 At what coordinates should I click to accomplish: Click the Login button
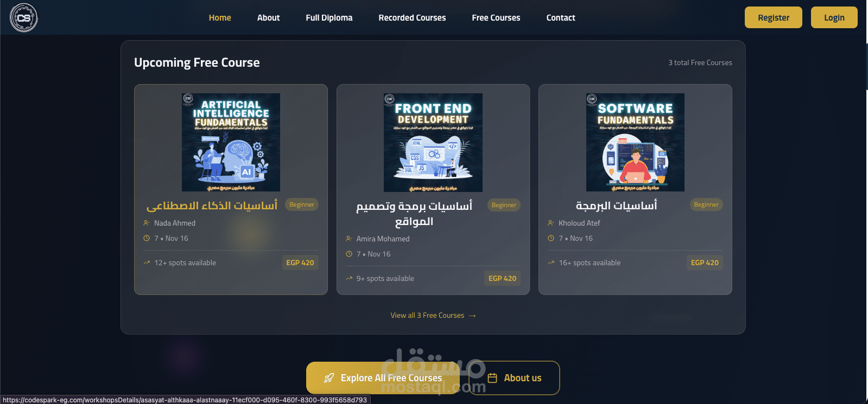click(834, 17)
